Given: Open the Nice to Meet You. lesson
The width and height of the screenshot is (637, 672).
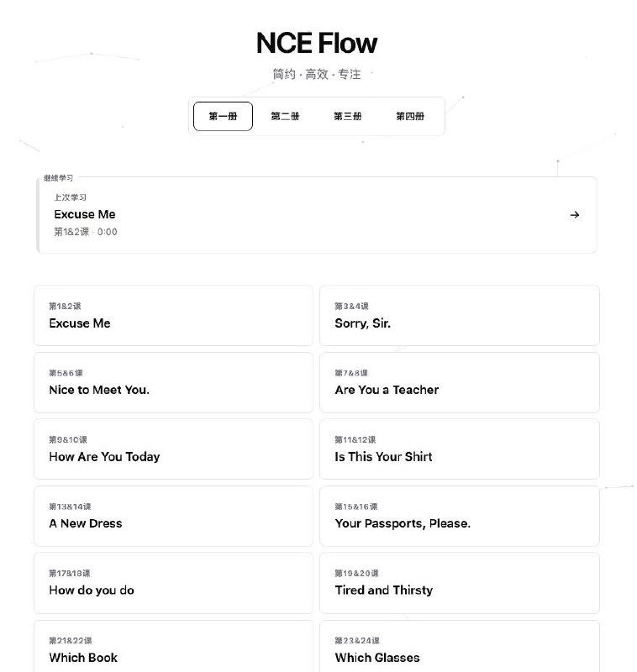Looking at the screenshot, I should tap(173, 382).
